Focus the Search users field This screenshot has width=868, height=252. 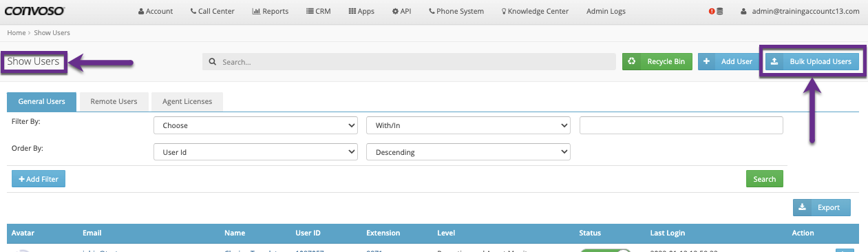pos(409,62)
